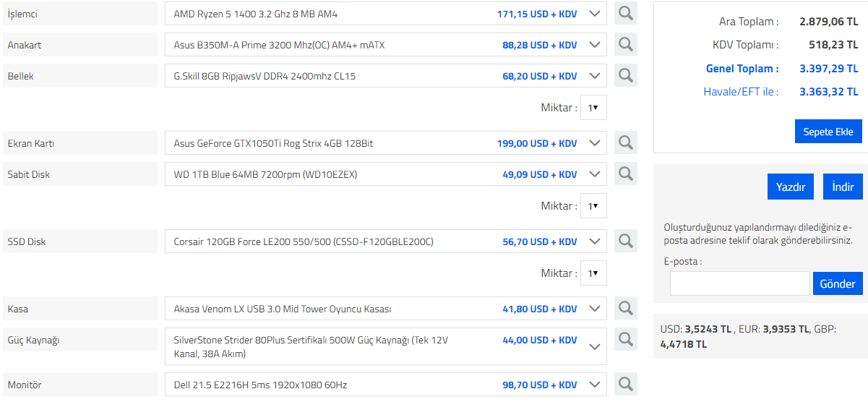Click magnifier icon next to Sabit Disk row
This screenshot has width=868, height=402.
tap(626, 174)
